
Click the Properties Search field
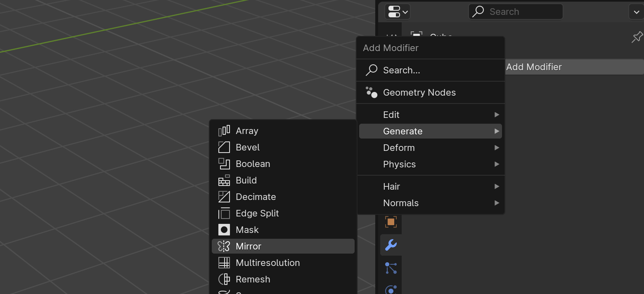(516, 12)
